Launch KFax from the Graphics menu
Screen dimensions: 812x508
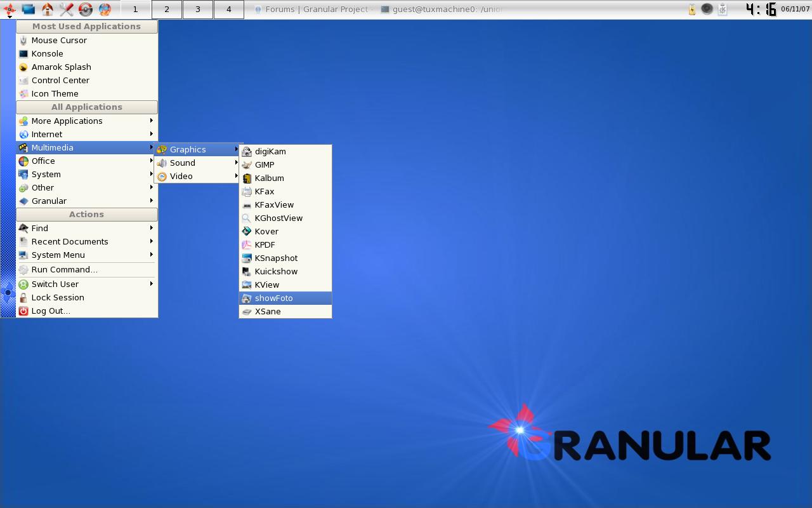(285, 191)
